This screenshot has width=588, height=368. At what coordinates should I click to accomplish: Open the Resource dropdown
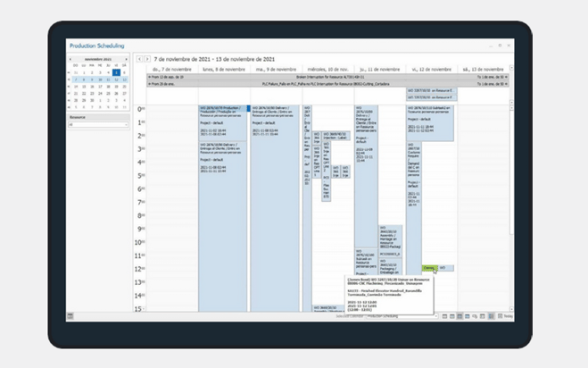(99, 124)
